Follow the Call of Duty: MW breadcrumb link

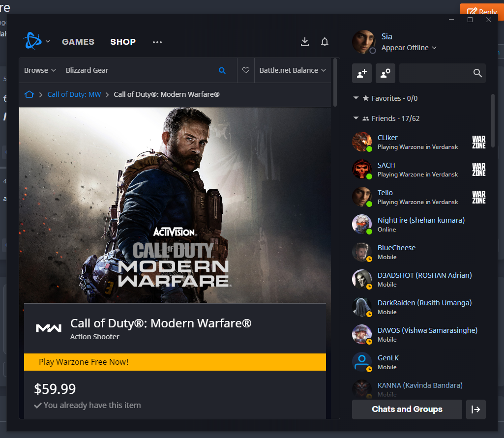click(74, 94)
